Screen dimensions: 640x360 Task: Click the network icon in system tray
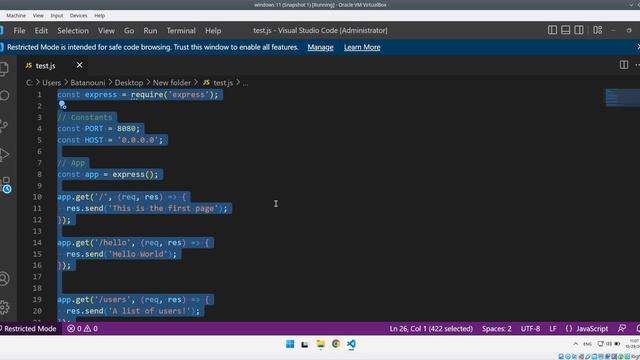[x=600, y=344]
